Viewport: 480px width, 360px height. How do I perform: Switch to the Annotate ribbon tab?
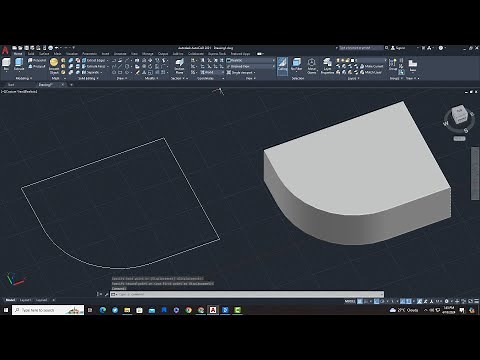point(120,54)
